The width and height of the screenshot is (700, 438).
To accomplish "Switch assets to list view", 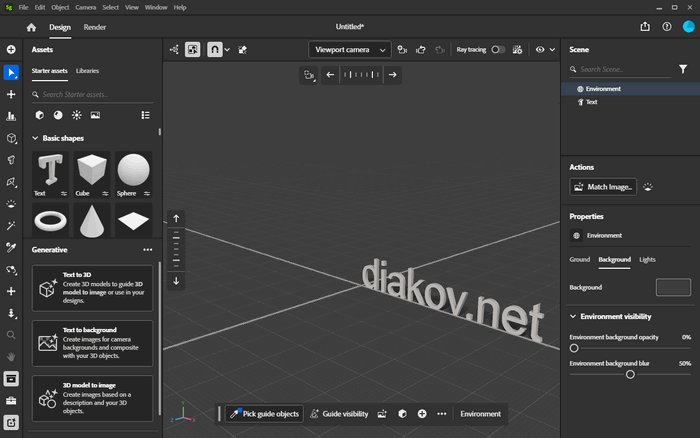I will click(x=145, y=115).
